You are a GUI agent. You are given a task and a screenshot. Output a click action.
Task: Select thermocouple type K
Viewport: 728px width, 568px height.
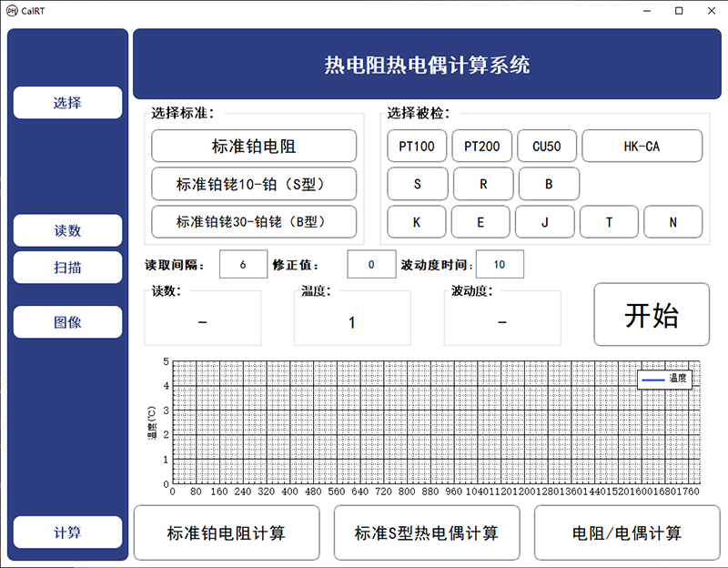[416, 222]
